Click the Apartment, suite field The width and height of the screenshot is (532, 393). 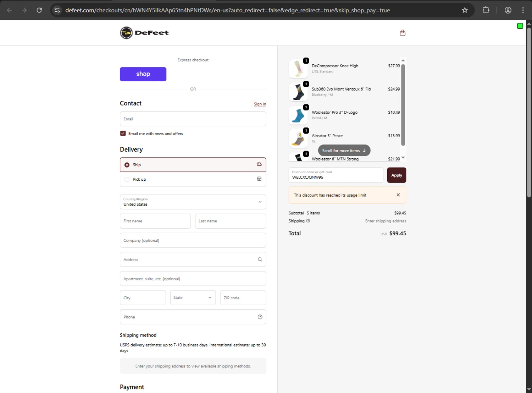click(x=193, y=279)
